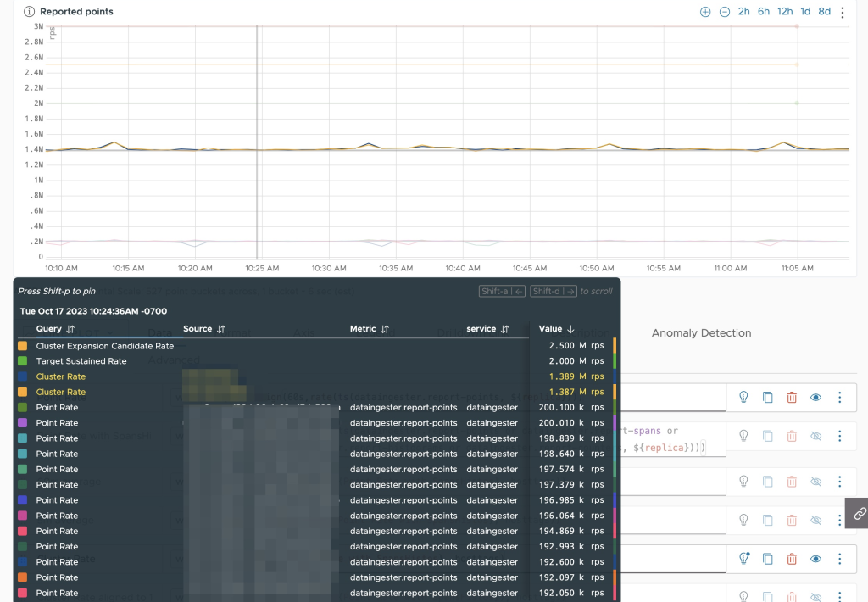This screenshot has width=868, height=602.
Task: Open more options for the fifth query row
Action: (x=839, y=559)
